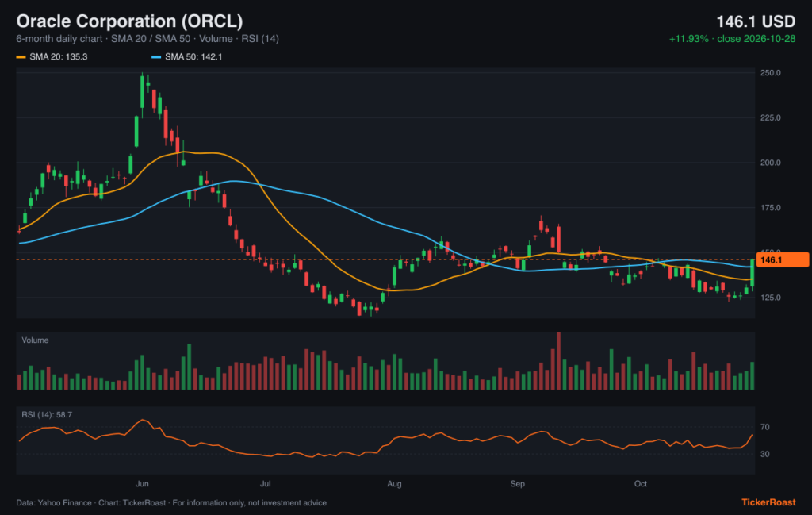Click the Oct month axis label
The width and height of the screenshot is (812, 515).
pyautogui.click(x=641, y=484)
